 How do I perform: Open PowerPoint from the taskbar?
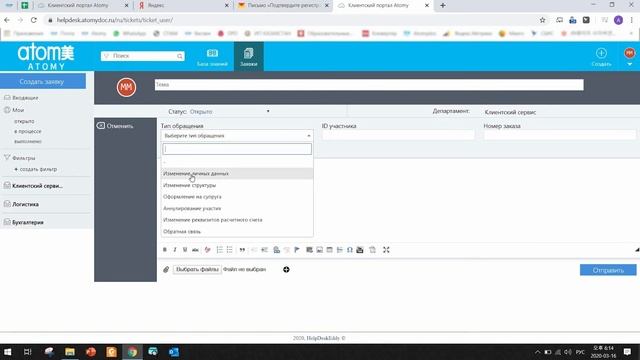91,352
